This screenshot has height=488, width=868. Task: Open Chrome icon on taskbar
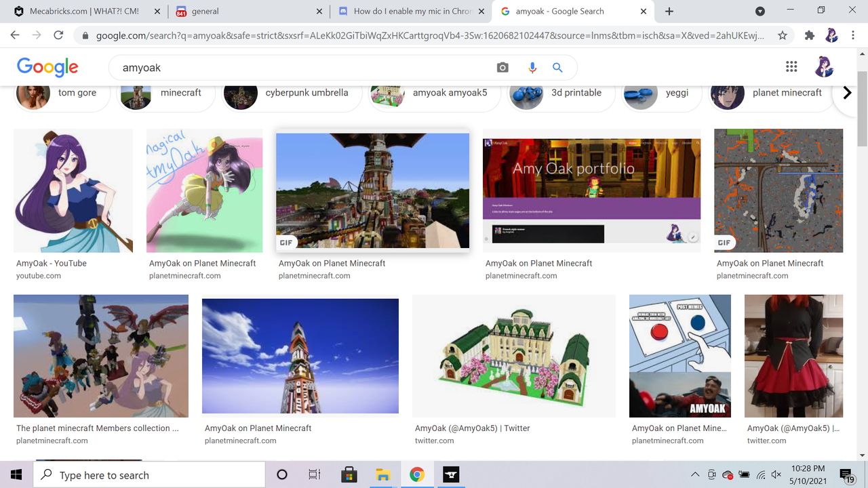[x=417, y=474]
